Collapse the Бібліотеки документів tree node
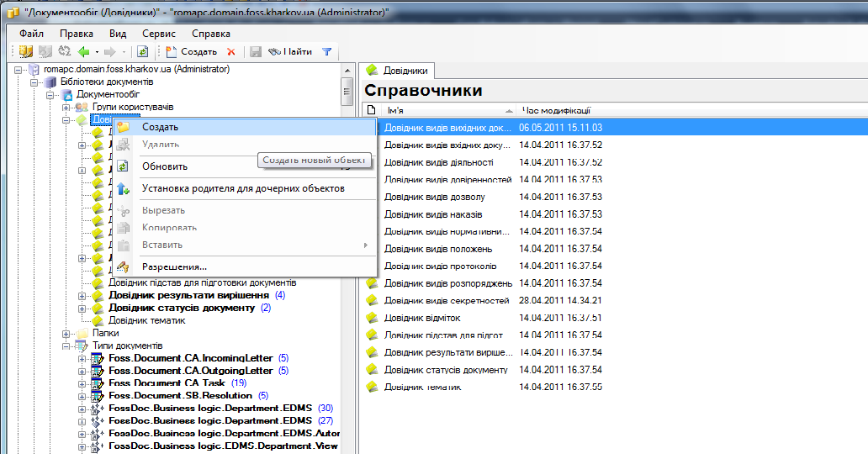Image resolution: width=868 pixels, height=459 pixels. coord(34,82)
